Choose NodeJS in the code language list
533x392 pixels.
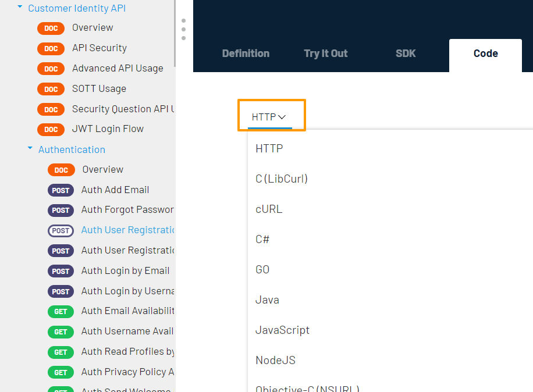(x=275, y=361)
